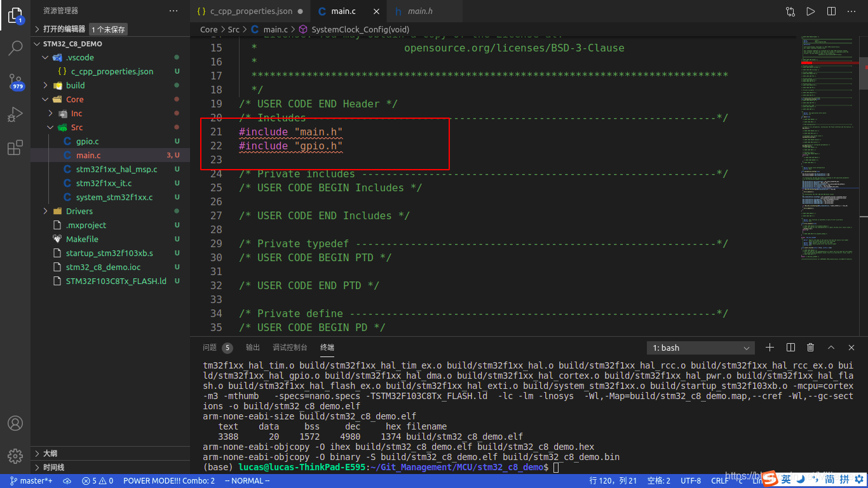Create a new terminal with plus icon
The image size is (868, 488).
770,348
